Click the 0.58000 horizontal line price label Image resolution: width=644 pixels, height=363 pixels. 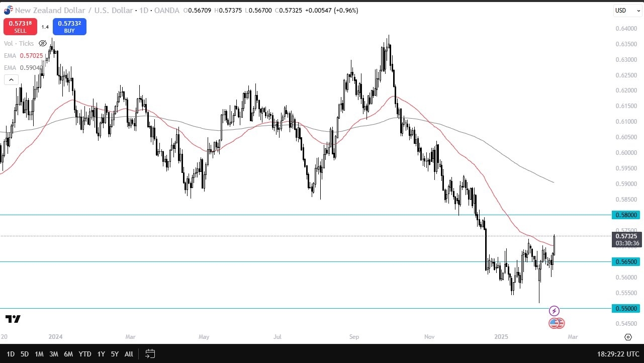click(626, 215)
